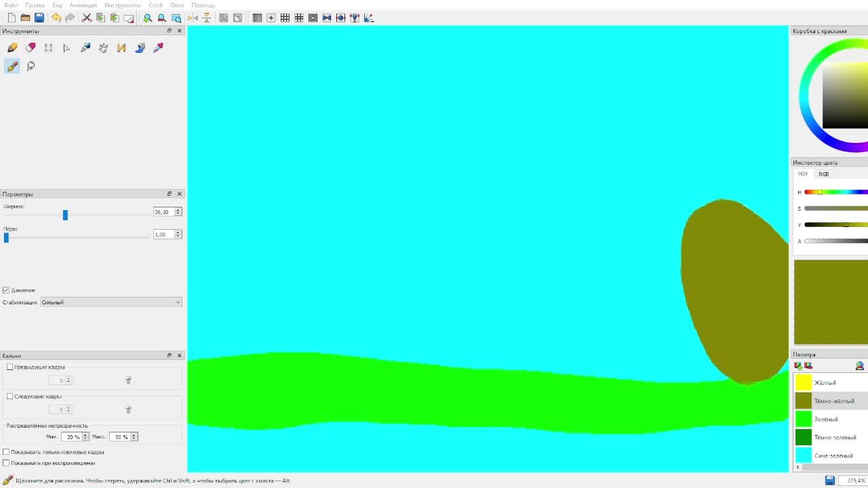This screenshot has width=868, height=488.
Task: Switch to the RGB tab
Action: pos(823,174)
